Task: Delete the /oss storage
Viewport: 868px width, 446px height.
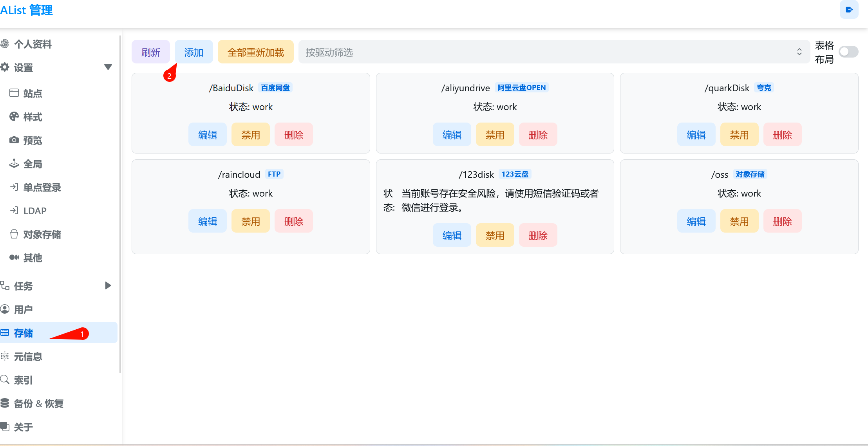Action: coord(783,221)
